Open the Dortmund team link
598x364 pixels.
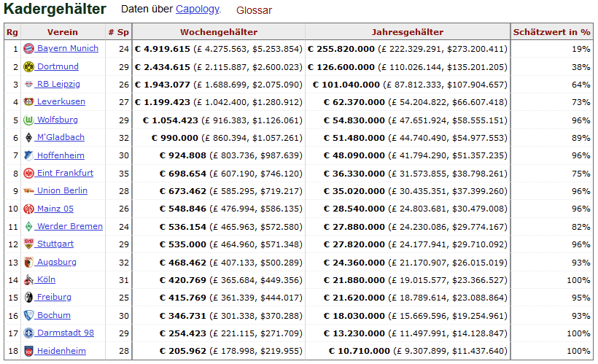pos(58,66)
